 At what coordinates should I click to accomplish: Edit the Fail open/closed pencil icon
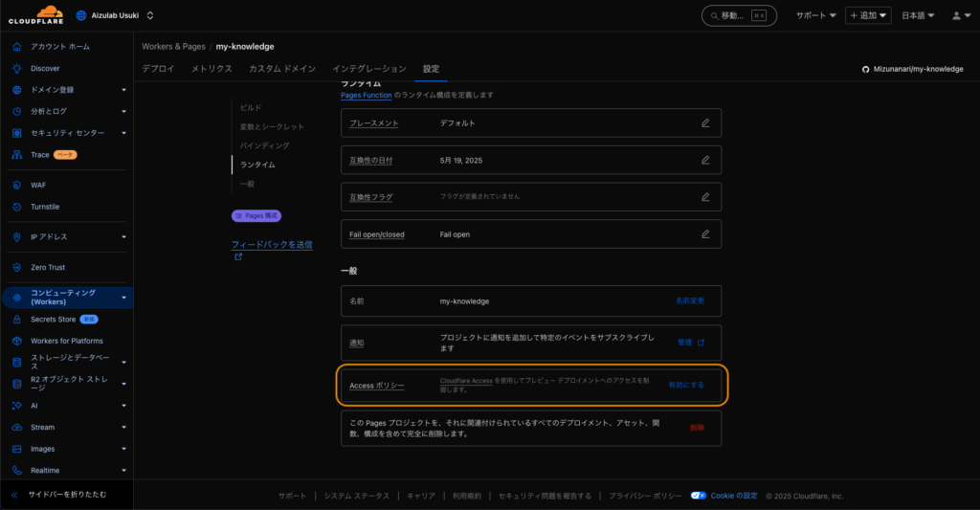[705, 233]
